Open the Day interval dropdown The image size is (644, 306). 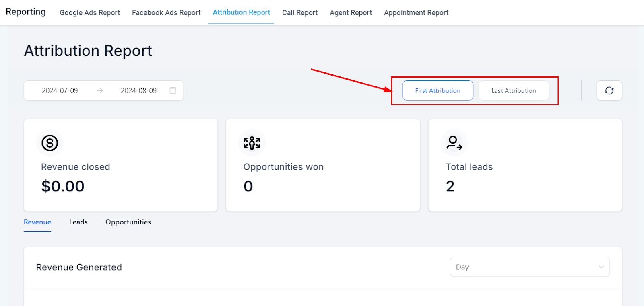tap(530, 267)
